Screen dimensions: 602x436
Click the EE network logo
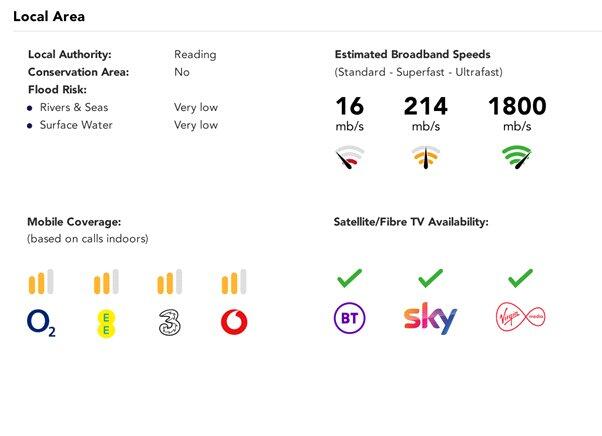[105, 322]
